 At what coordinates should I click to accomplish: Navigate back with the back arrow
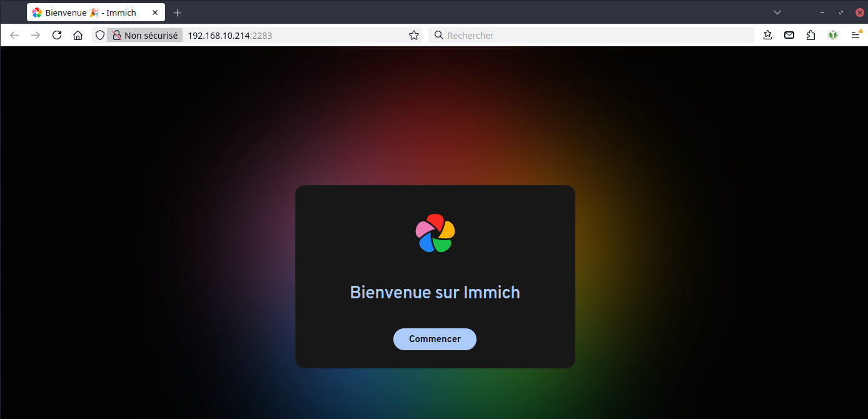pyautogui.click(x=14, y=36)
